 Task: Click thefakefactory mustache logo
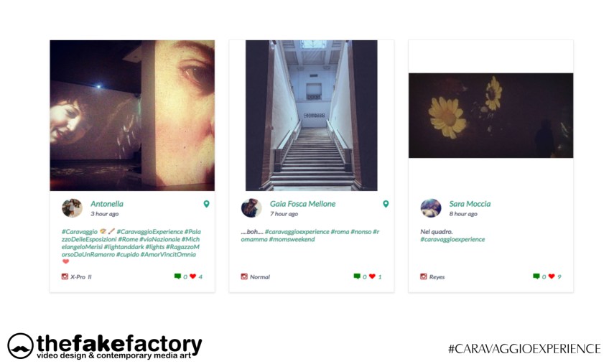[x=20, y=346]
